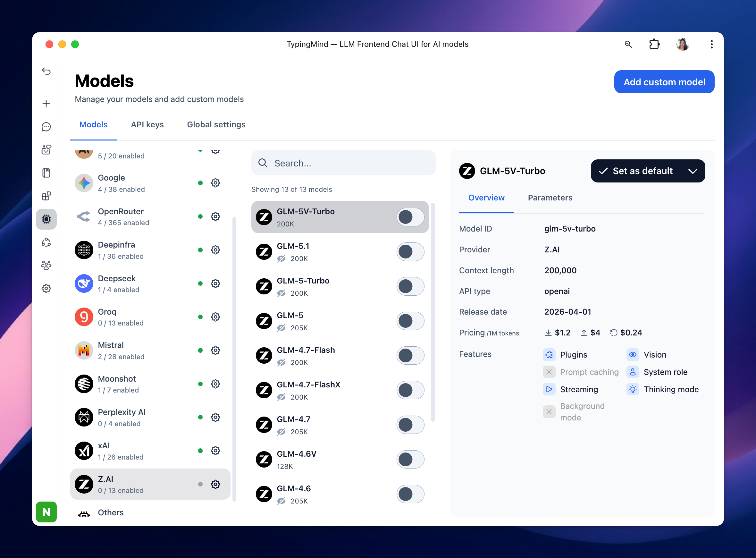This screenshot has height=558, width=756.
Task: Enable the GLM-4.7-Flash toggle
Action: tap(410, 356)
